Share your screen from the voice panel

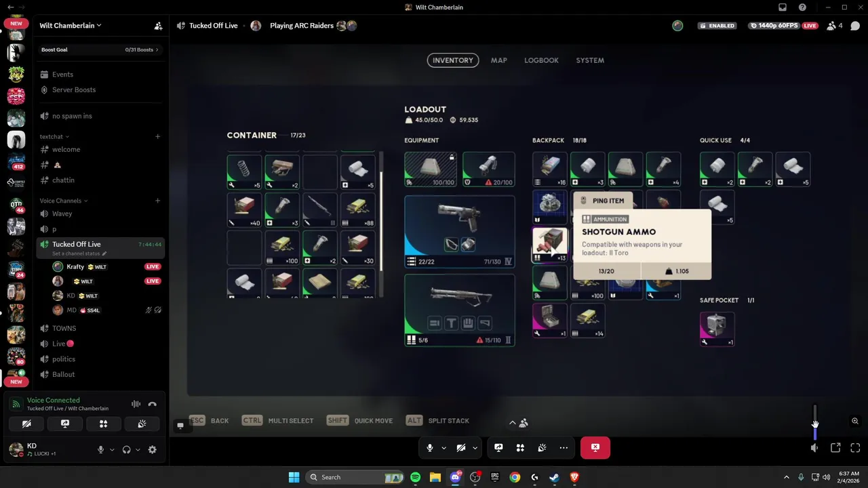tap(65, 424)
